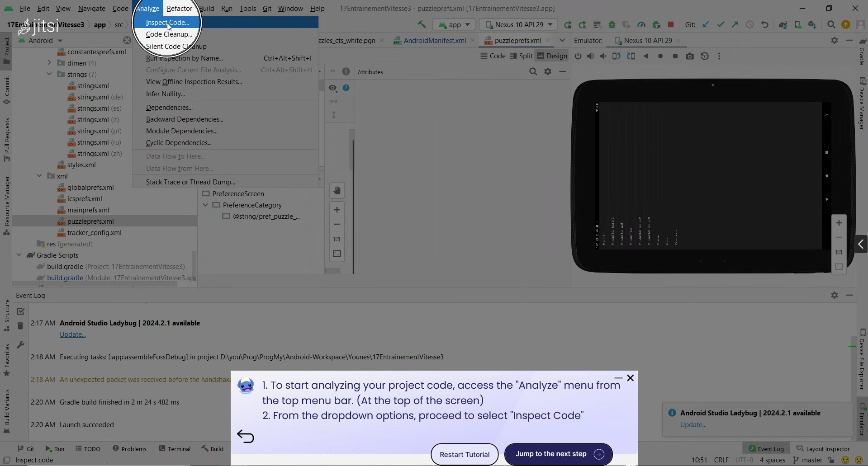Open mainprefs.xml in project tree
This screenshot has height=466, width=868.
pyautogui.click(x=88, y=210)
